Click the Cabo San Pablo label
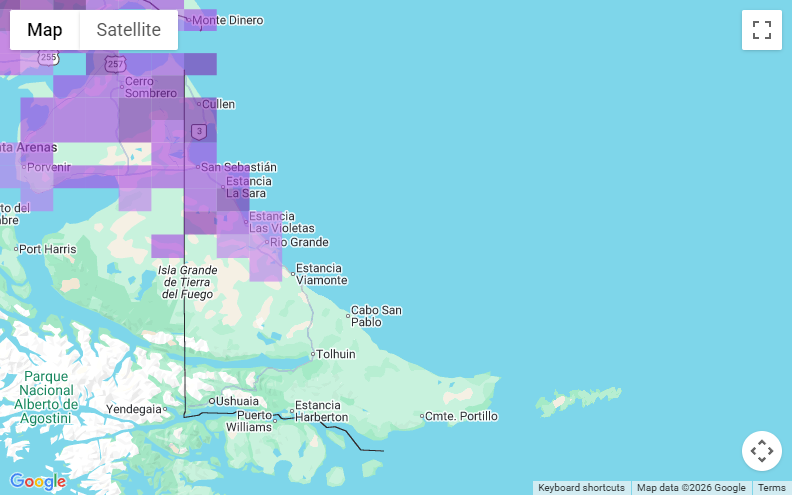 click(x=375, y=316)
